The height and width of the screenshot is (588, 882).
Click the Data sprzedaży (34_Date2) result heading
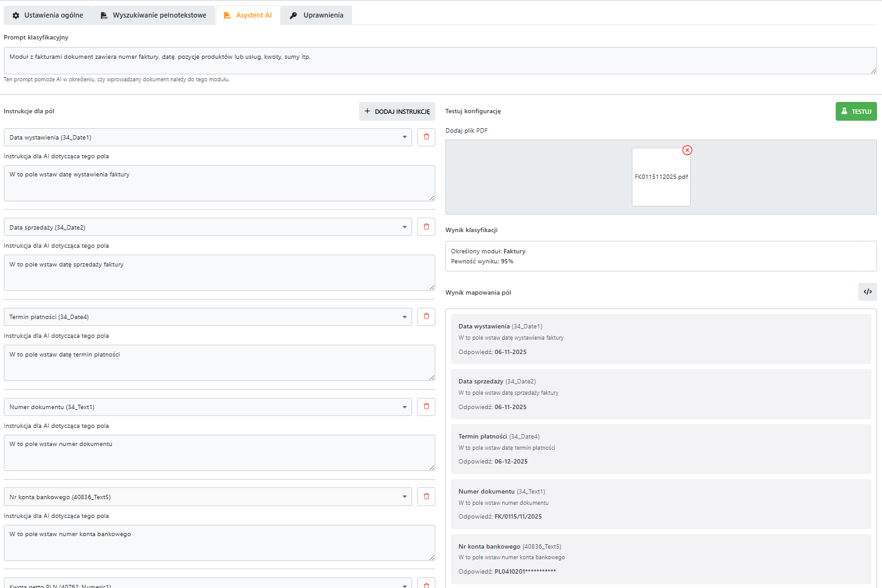pos(497,382)
